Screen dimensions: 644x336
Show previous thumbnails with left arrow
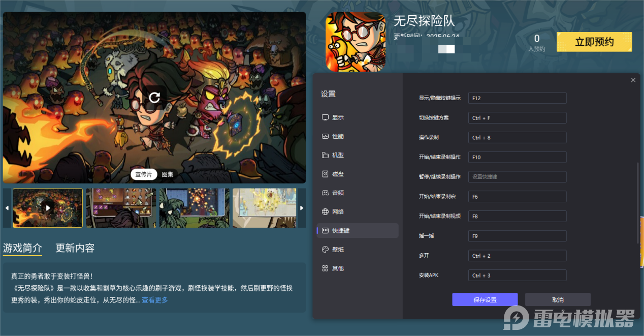(x=7, y=208)
